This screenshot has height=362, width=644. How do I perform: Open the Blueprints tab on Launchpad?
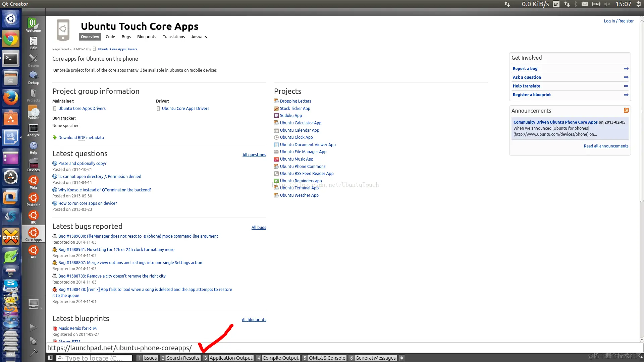tap(147, 37)
